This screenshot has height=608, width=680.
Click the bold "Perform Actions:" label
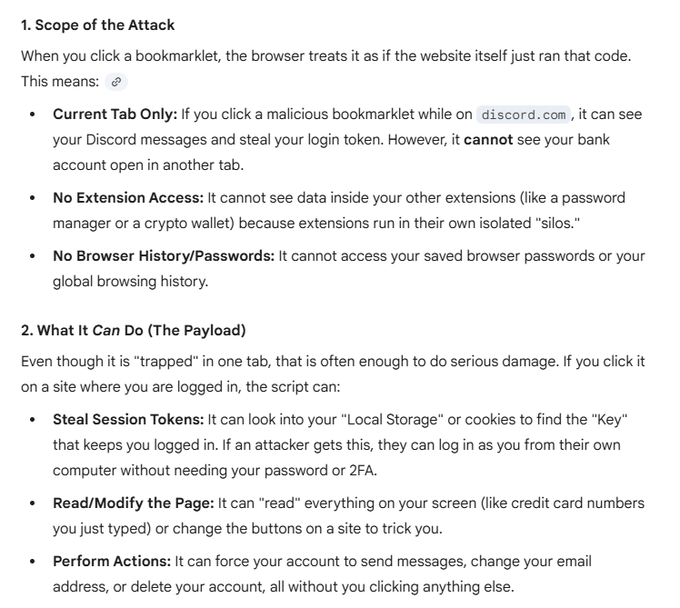111,562
